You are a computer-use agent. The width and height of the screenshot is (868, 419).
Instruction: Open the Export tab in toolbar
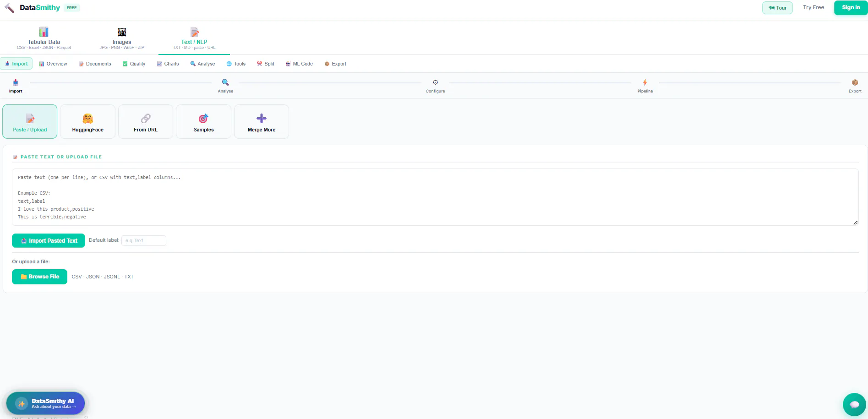(335, 64)
